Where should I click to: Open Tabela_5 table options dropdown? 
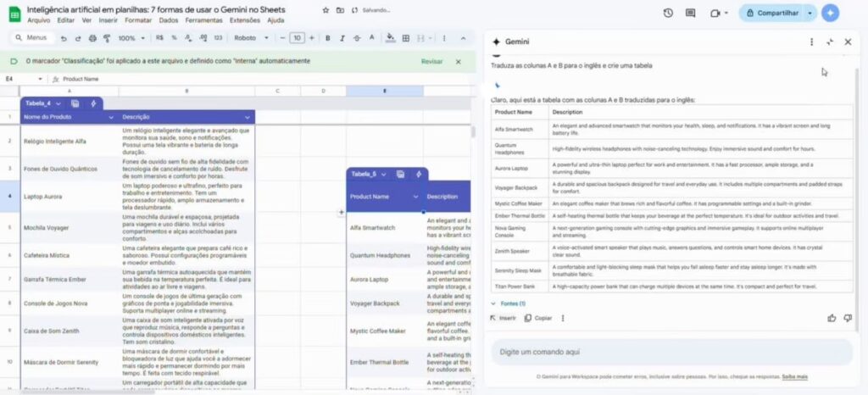(384, 175)
